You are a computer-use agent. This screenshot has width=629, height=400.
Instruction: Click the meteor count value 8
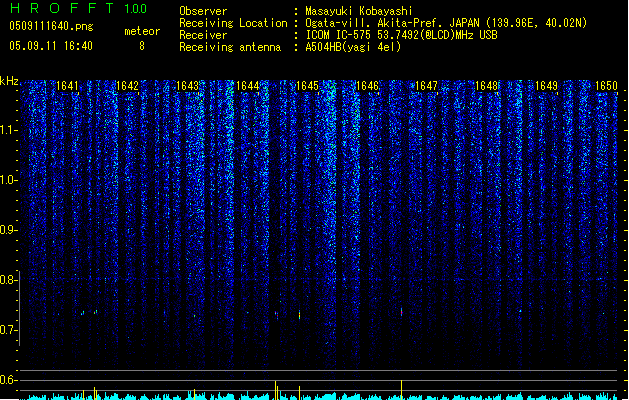[x=142, y=46]
